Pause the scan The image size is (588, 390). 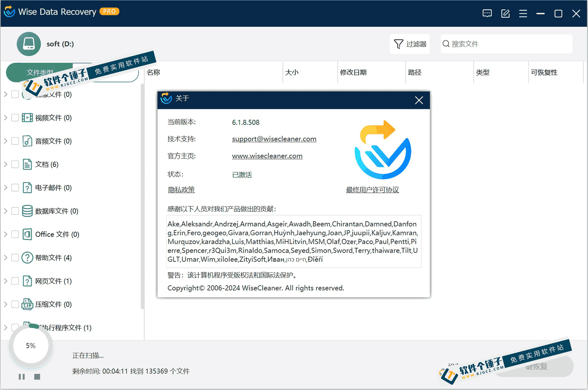click(x=22, y=377)
